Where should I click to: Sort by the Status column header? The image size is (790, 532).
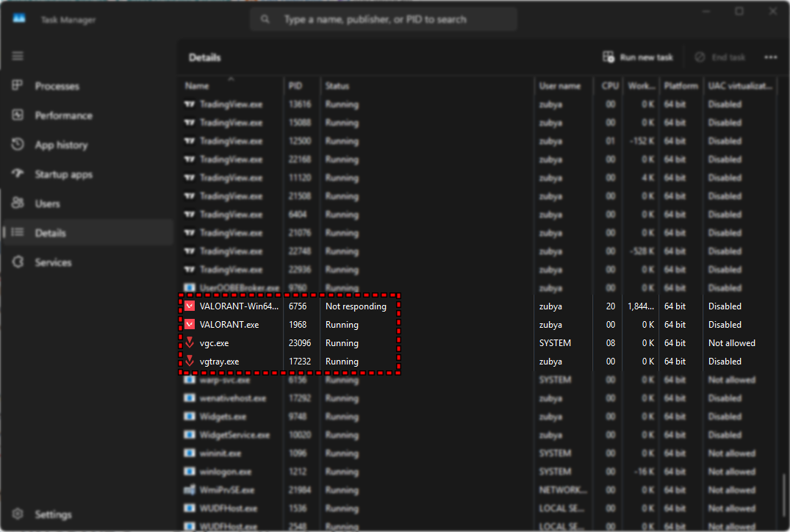pos(337,86)
